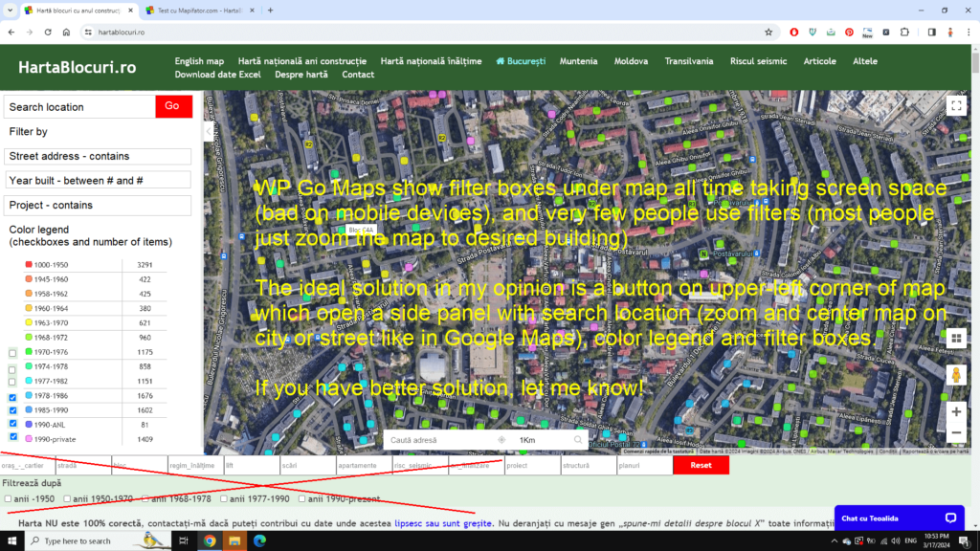Open the Altele navigation dropdown
The width and height of the screenshot is (980, 551).
[x=864, y=60]
